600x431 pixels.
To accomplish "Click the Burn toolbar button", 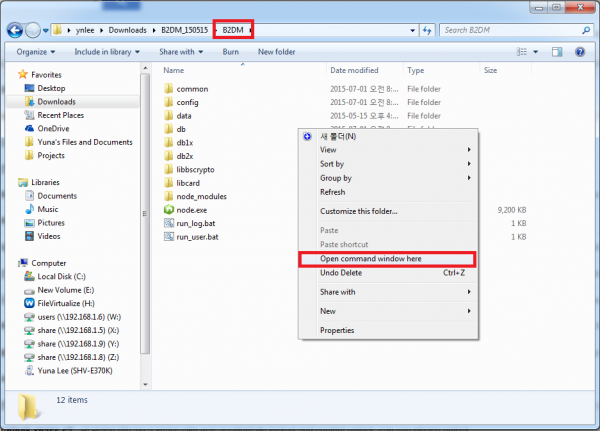I will point(230,51).
